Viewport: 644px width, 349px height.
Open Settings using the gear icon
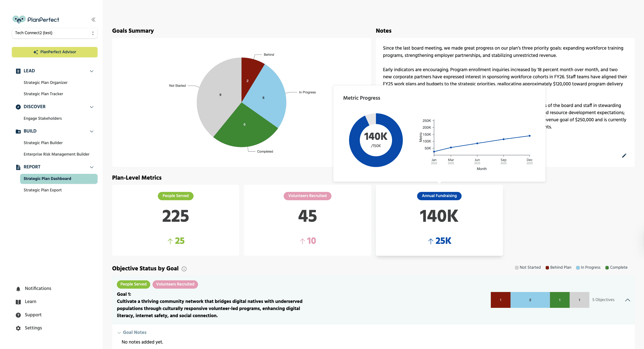point(18,328)
